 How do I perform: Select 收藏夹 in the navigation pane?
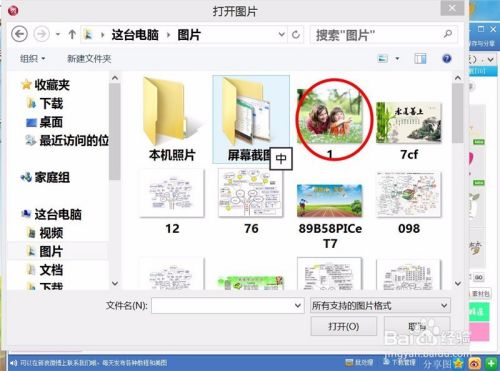(45, 85)
